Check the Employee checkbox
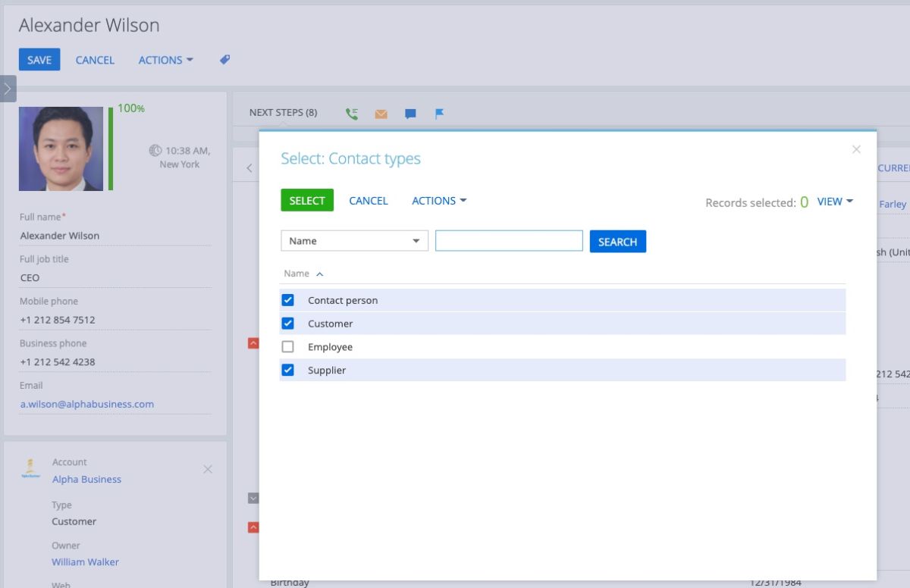Image resolution: width=910 pixels, height=588 pixels. click(287, 347)
